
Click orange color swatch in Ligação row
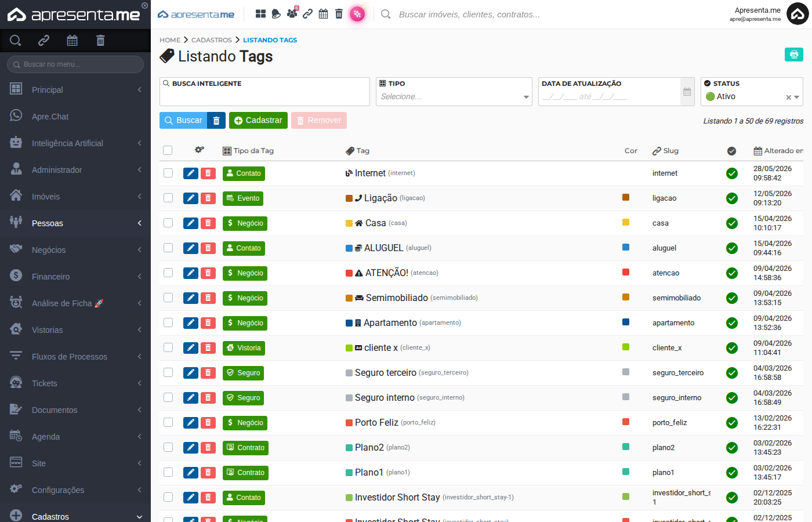[626, 197]
